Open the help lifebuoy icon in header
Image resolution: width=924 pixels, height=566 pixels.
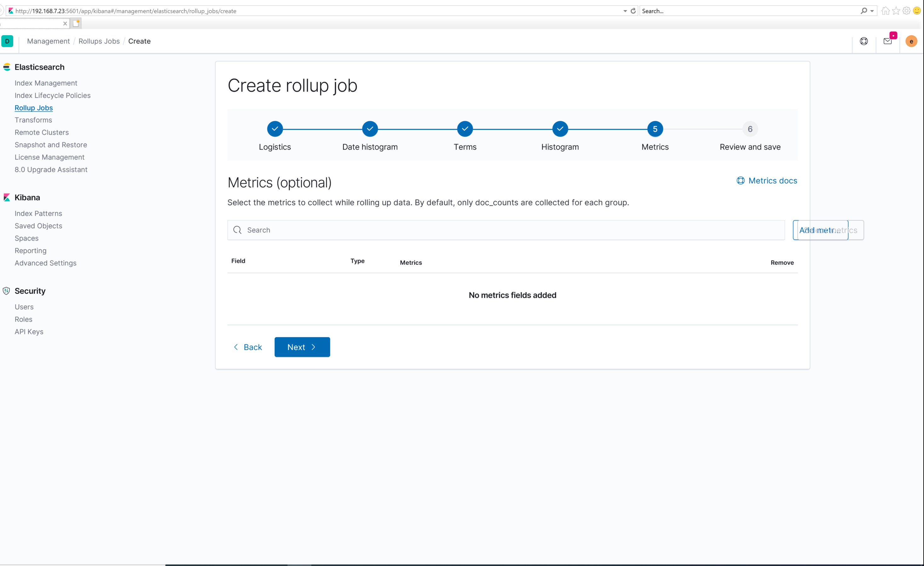click(x=864, y=41)
